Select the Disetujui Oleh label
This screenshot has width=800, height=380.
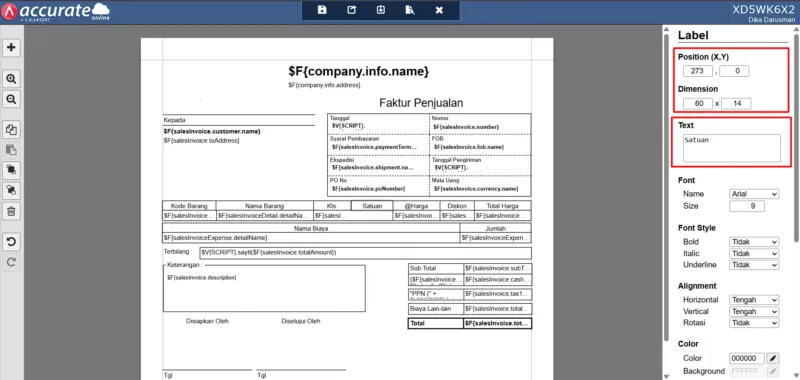[301, 321]
